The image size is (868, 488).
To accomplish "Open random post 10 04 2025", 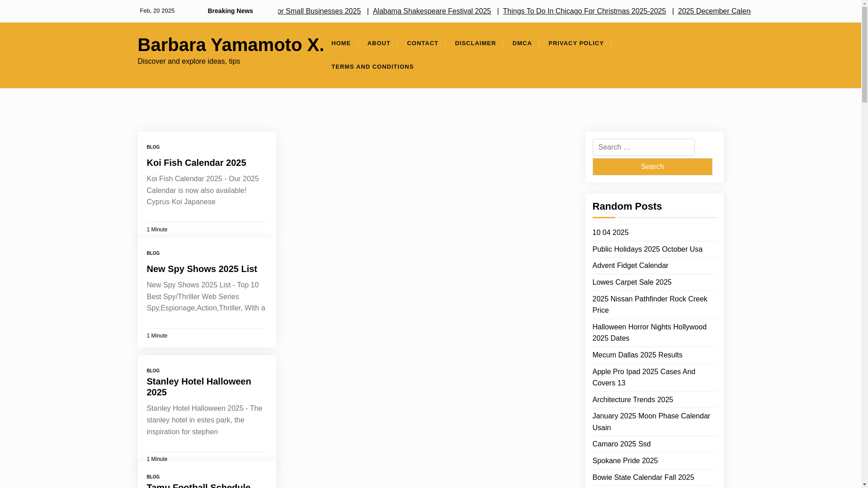I will pyautogui.click(x=610, y=232).
